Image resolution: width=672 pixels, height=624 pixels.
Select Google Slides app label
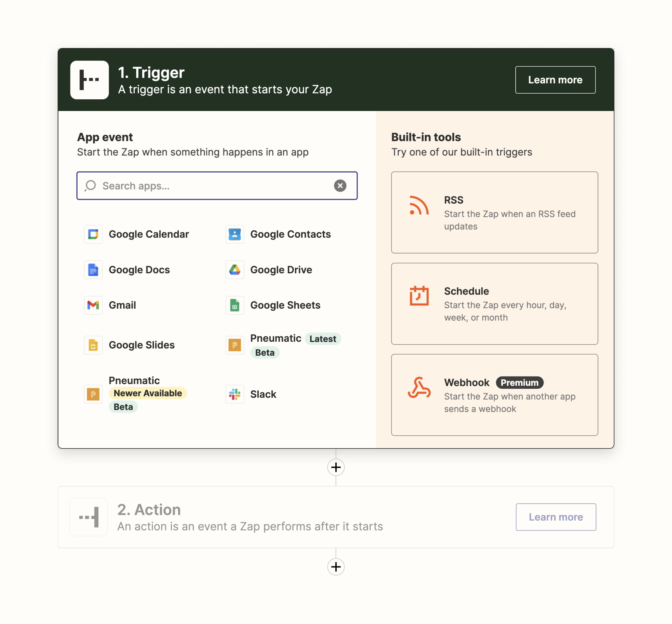(142, 345)
